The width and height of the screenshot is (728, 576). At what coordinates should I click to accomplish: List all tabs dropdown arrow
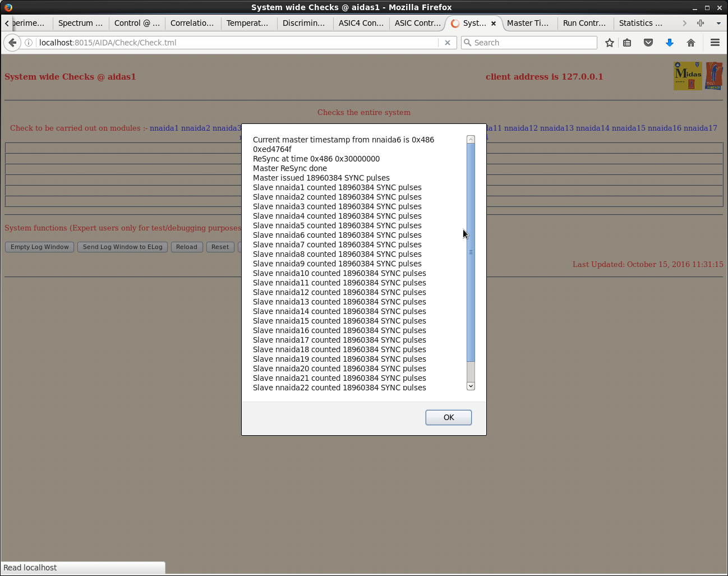tap(718, 23)
